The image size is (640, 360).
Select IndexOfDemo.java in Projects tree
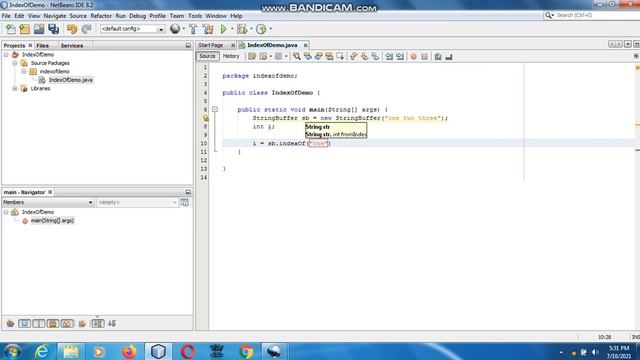pyautogui.click(x=71, y=80)
